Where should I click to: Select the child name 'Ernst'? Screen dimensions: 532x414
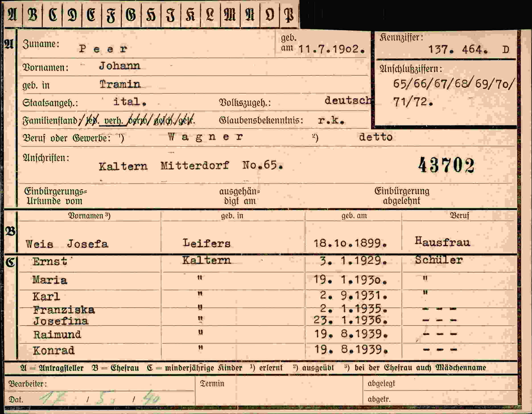coord(50,261)
